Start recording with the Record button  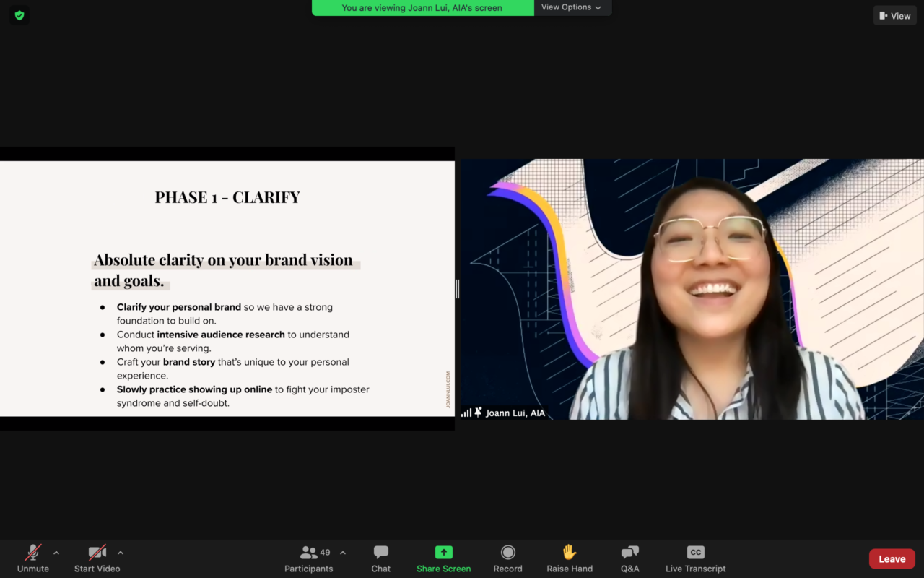point(507,558)
